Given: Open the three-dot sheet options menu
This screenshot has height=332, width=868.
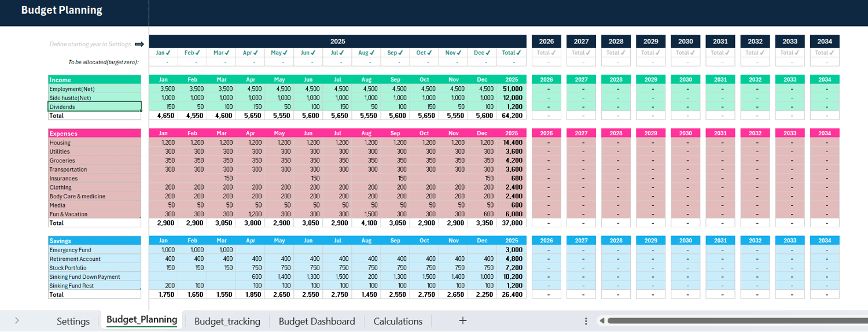Looking at the screenshot, I should pyautogui.click(x=586, y=321).
